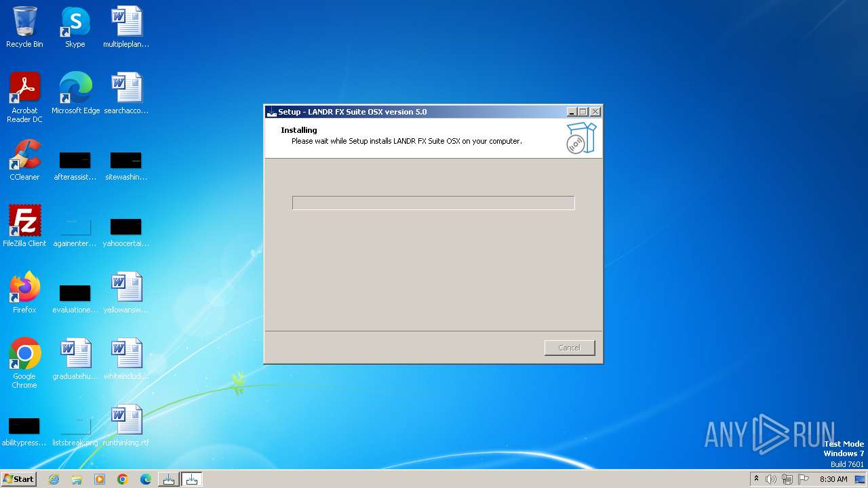Click the 8:30 AM system clock
868x488 pixels.
[833, 479]
